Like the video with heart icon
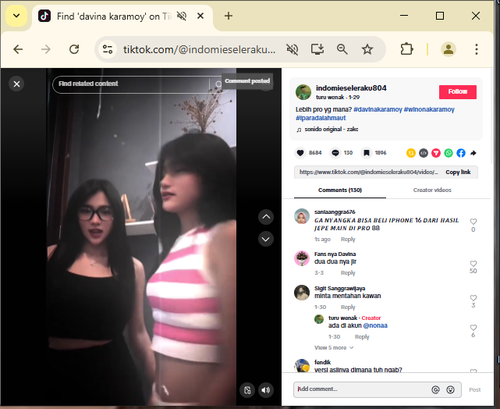The height and width of the screenshot is (409, 500). [x=300, y=153]
